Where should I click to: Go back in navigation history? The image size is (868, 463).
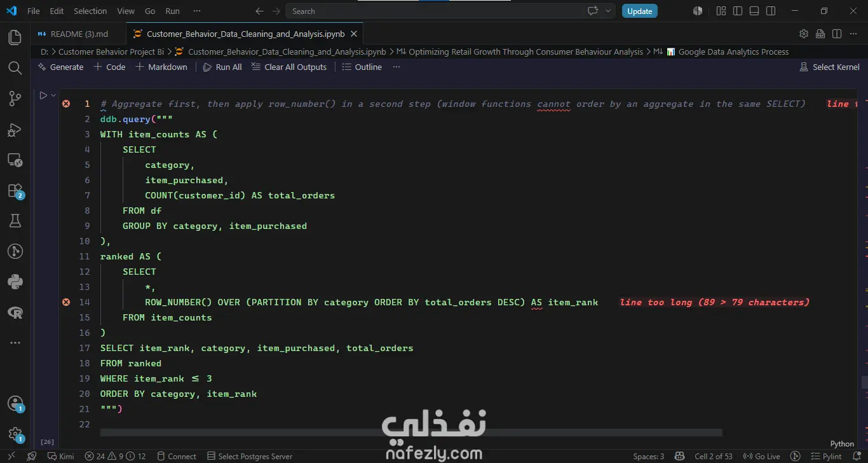tap(259, 11)
